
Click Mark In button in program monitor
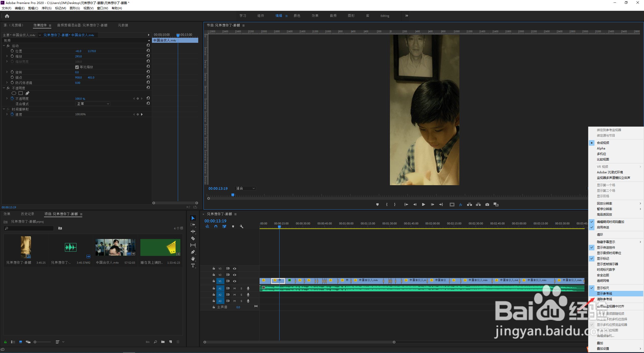pos(387,205)
